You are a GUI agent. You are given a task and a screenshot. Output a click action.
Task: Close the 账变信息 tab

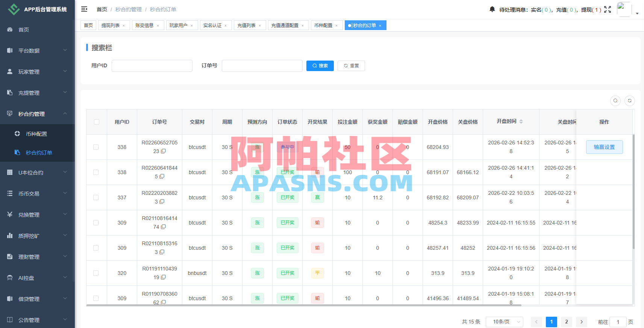tap(158, 26)
